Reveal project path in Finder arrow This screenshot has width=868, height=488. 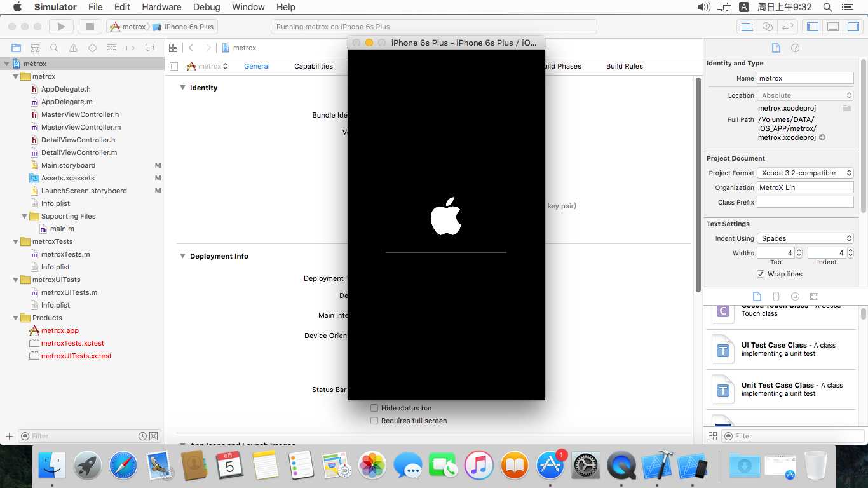tap(822, 137)
